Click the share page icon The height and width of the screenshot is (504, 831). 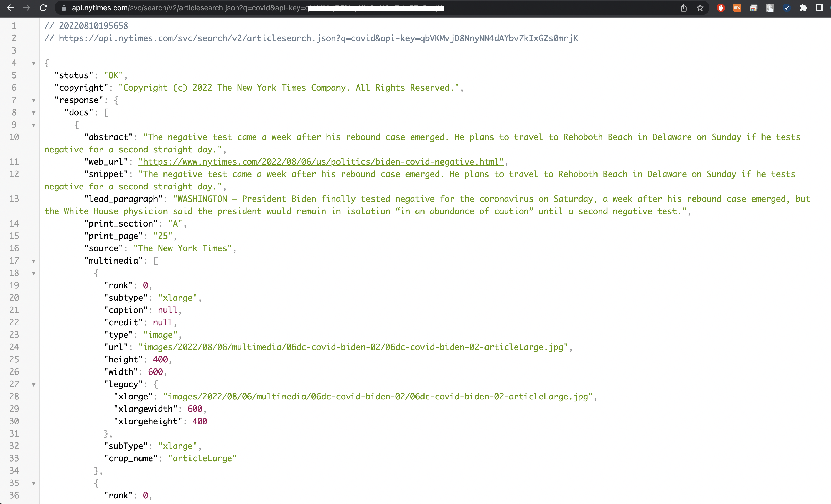tap(683, 8)
